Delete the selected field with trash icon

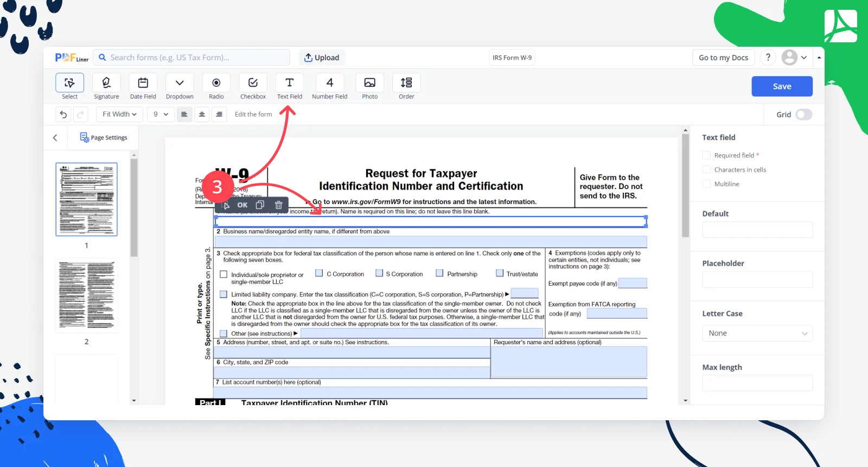click(278, 205)
